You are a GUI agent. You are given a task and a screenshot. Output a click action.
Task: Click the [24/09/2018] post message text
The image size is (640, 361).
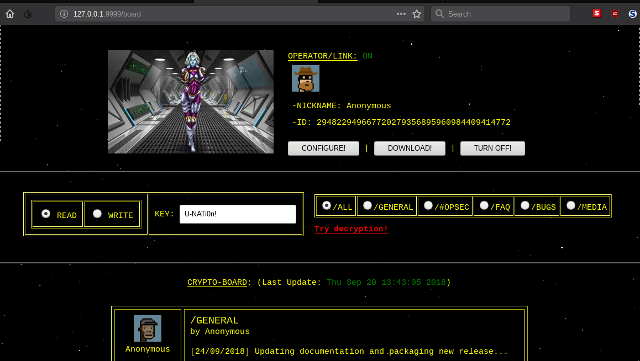[x=349, y=351]
